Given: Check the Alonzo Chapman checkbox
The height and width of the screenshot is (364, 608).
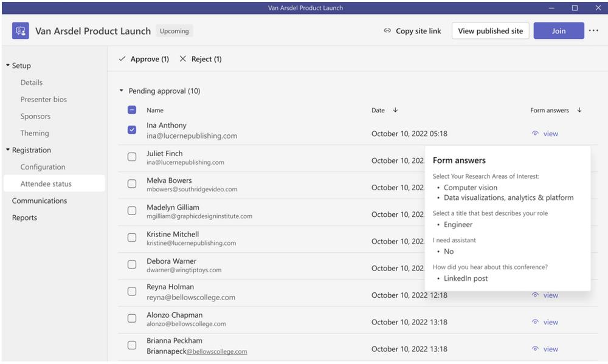Looking at the screenshot, I should pos(132,318).
